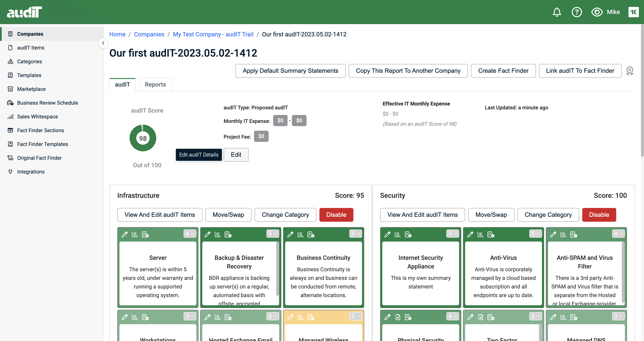Click the page vertical scrollbar

coord(642,90)
